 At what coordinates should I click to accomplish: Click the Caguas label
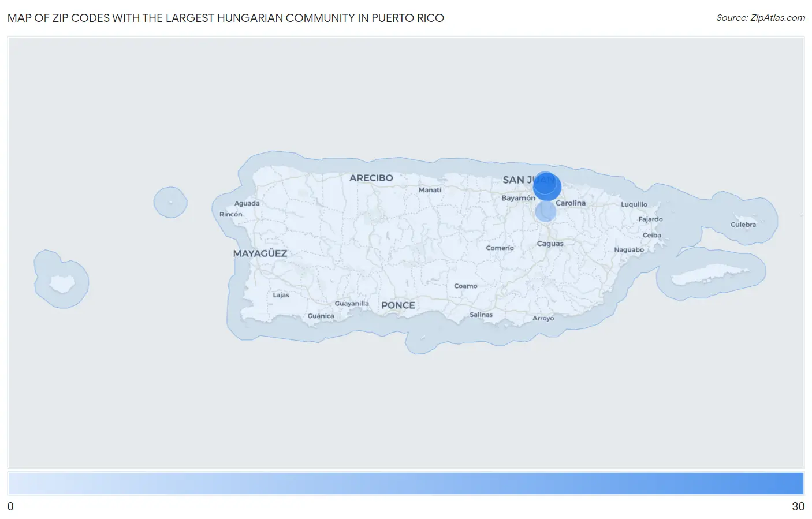click(550, 244)
